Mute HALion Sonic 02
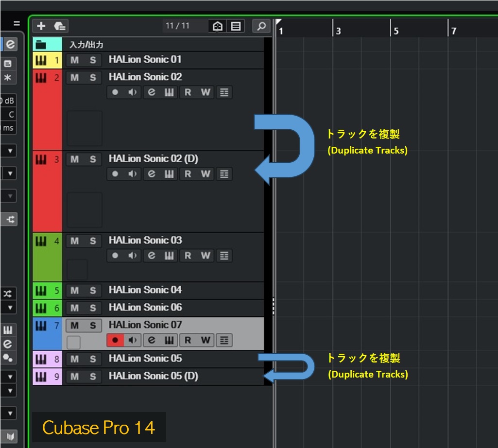 tap(75, 78)
